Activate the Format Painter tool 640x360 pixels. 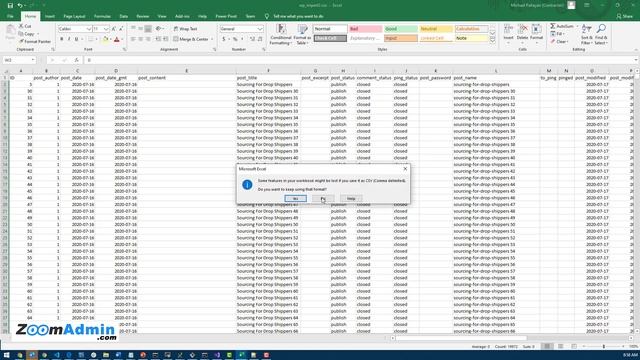click(35, 42)
